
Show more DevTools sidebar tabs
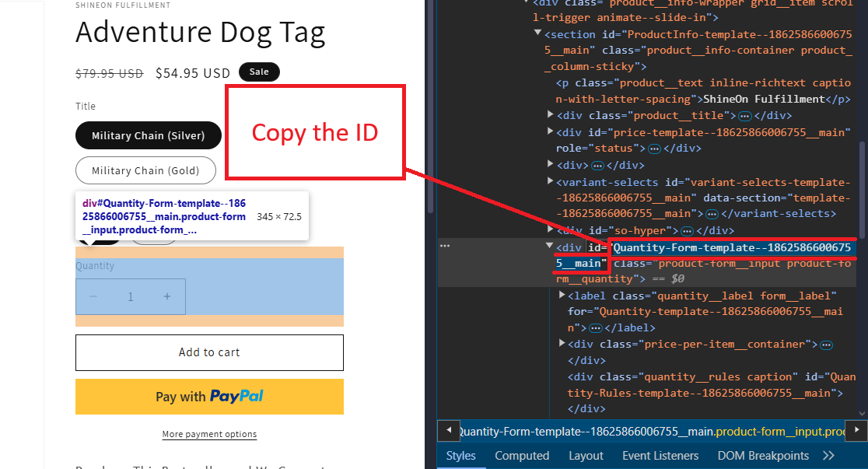click(828, 456)
